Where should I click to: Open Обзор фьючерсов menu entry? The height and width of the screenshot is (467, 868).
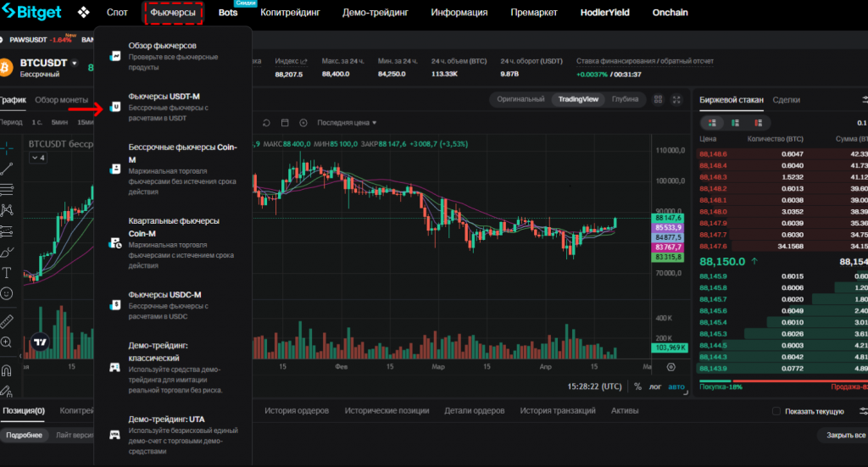tap(173, 56)
